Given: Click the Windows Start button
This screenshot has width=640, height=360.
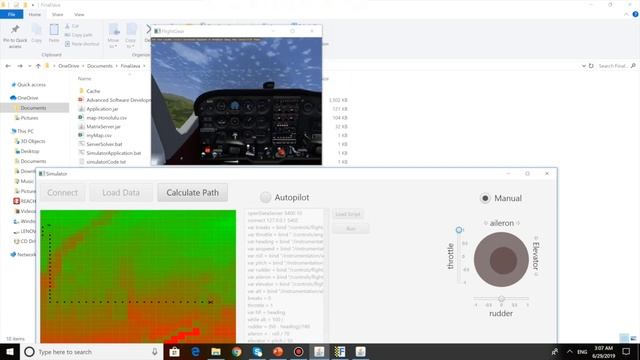Looking at the screenshot, I should 10,352.
